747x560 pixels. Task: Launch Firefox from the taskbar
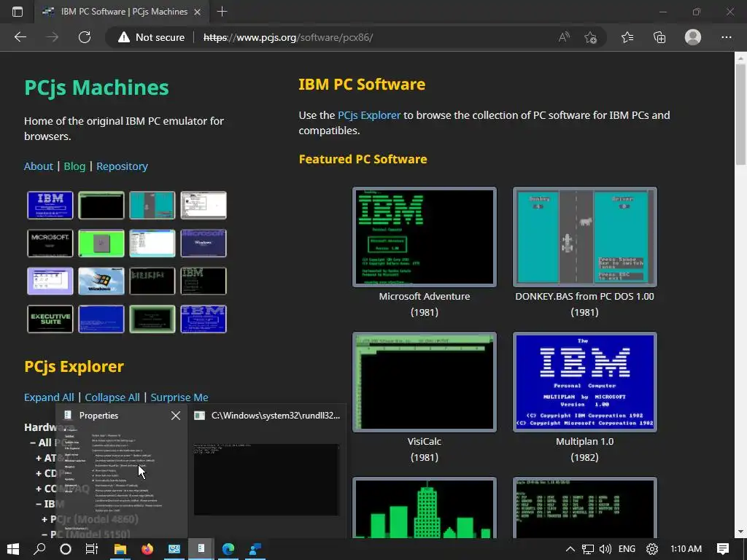pos(147,549)
